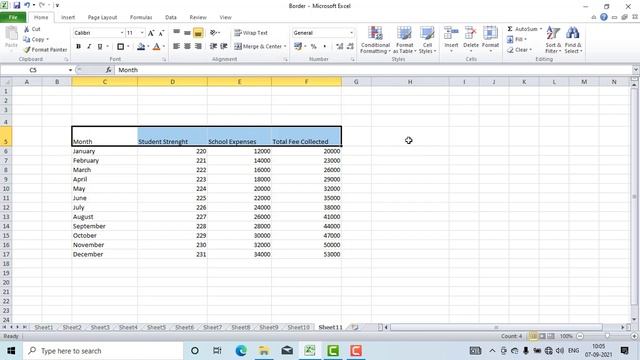
Task: Open the font size dropdown
Action: click(142, 33)
